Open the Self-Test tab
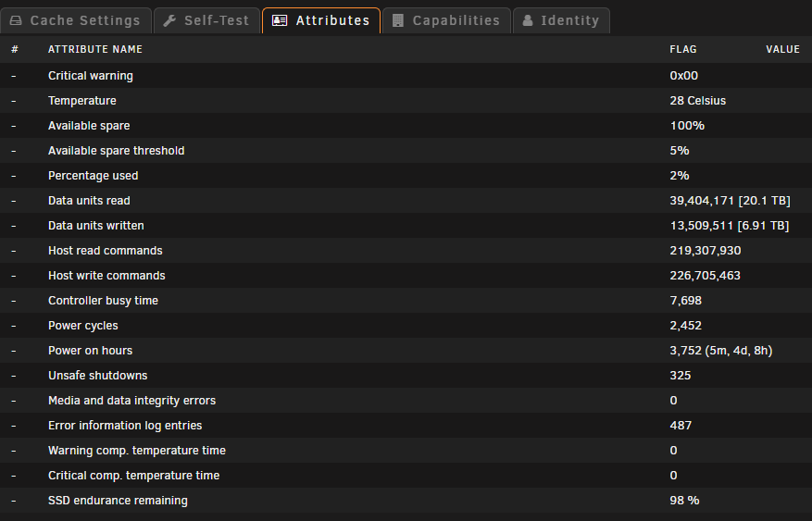 (206, 20)
